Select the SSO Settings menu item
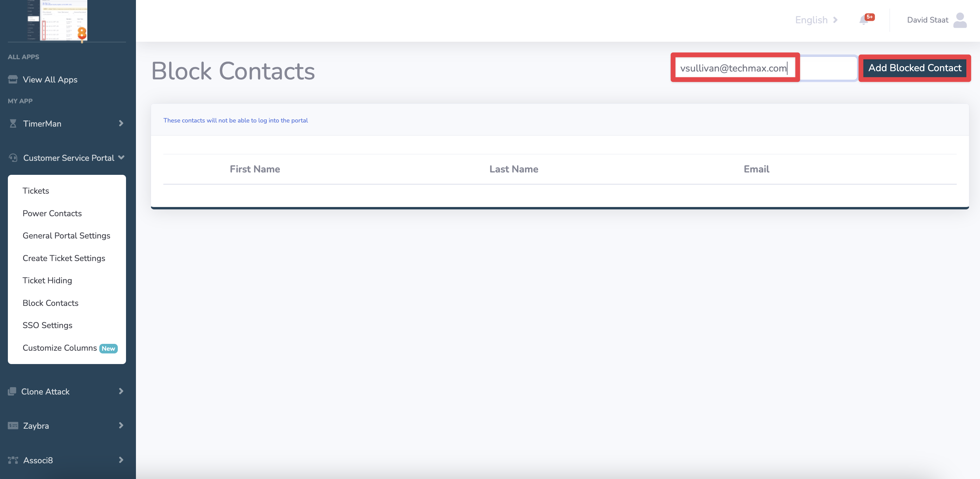This screenshot has width=980, height=479. pos(47,325)
